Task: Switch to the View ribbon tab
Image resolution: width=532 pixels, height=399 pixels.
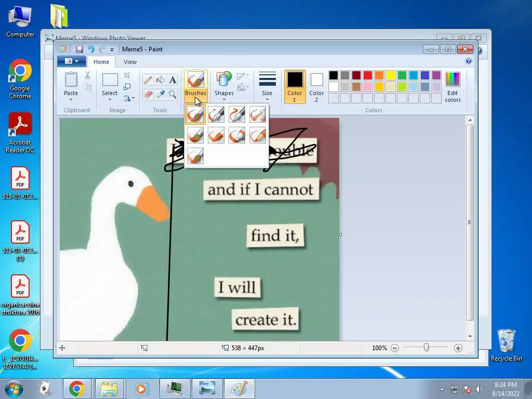Action: pyautogui.click(x=130, y=62)
